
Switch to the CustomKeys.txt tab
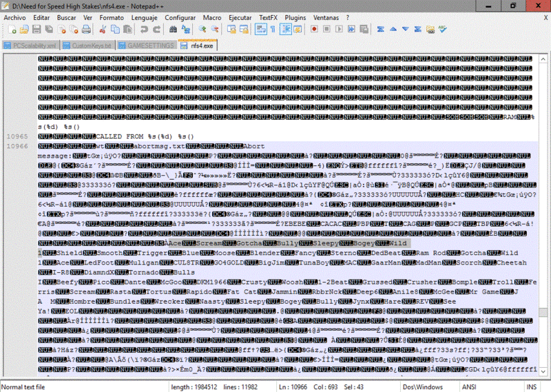[88, 45]
